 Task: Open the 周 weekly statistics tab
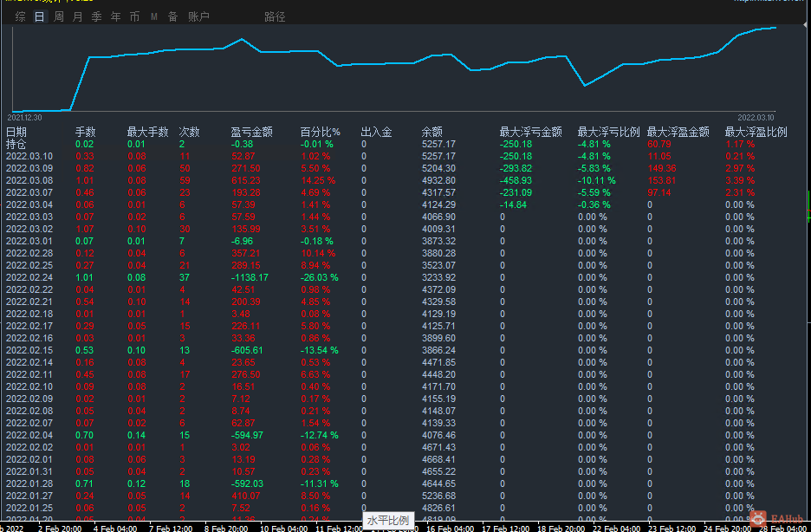59,17
